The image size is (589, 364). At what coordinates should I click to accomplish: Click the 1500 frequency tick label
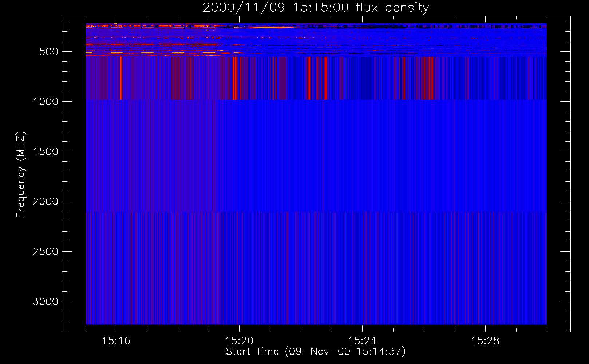[46, 151]
